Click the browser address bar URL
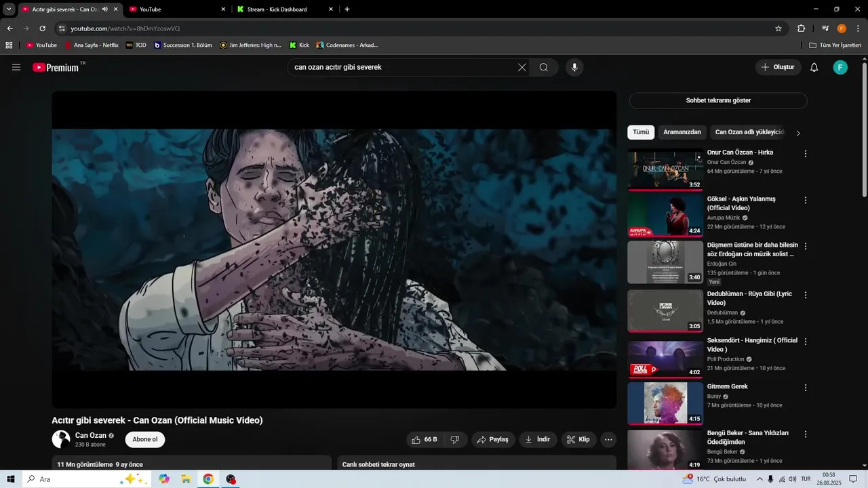Viewport: 868px width, 488px height. pyautogui.click(x=125, y=28)
